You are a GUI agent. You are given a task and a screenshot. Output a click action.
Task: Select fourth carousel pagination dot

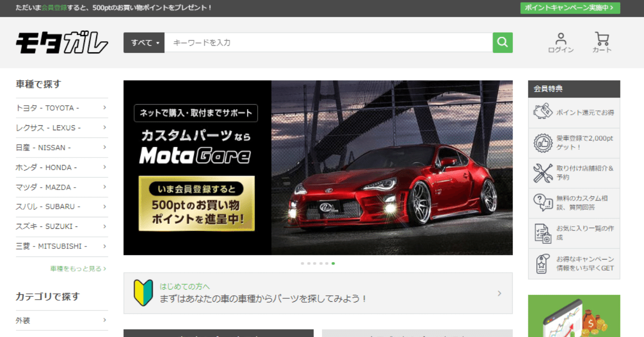320,263
